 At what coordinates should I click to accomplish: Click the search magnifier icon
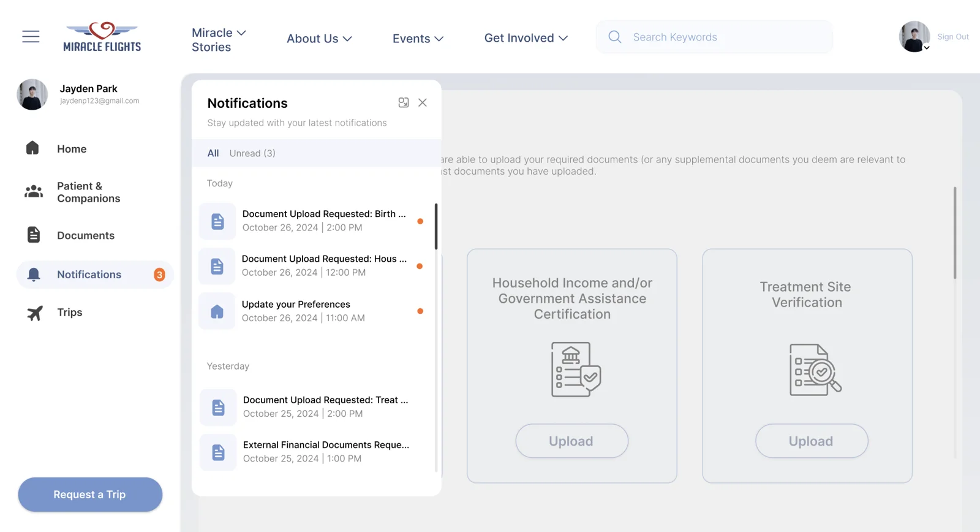tap(615, 37)
